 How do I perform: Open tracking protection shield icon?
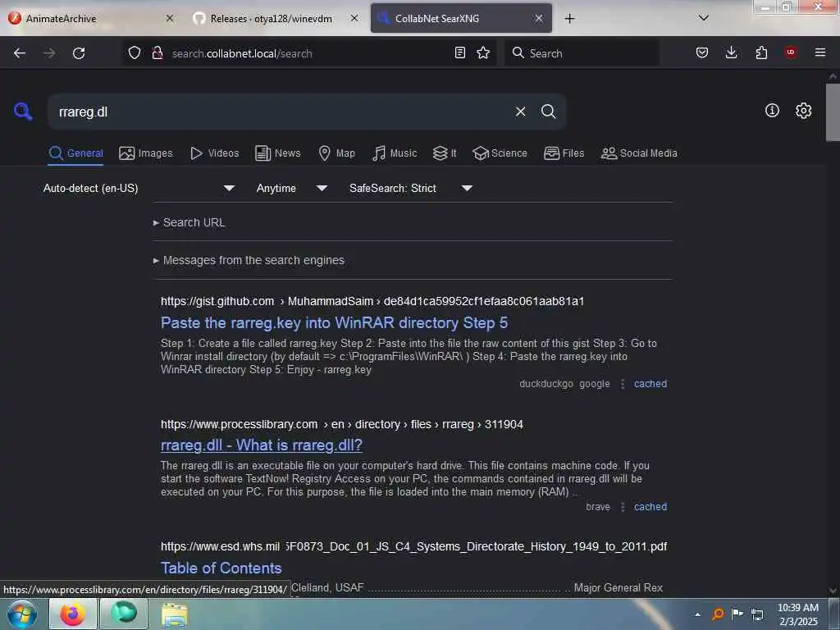(134, 53)
